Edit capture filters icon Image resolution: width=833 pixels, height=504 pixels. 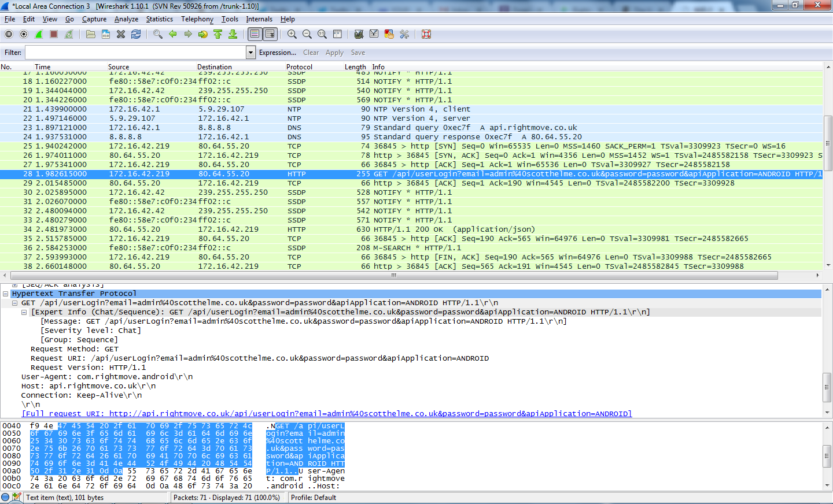[x=359, y=35]
